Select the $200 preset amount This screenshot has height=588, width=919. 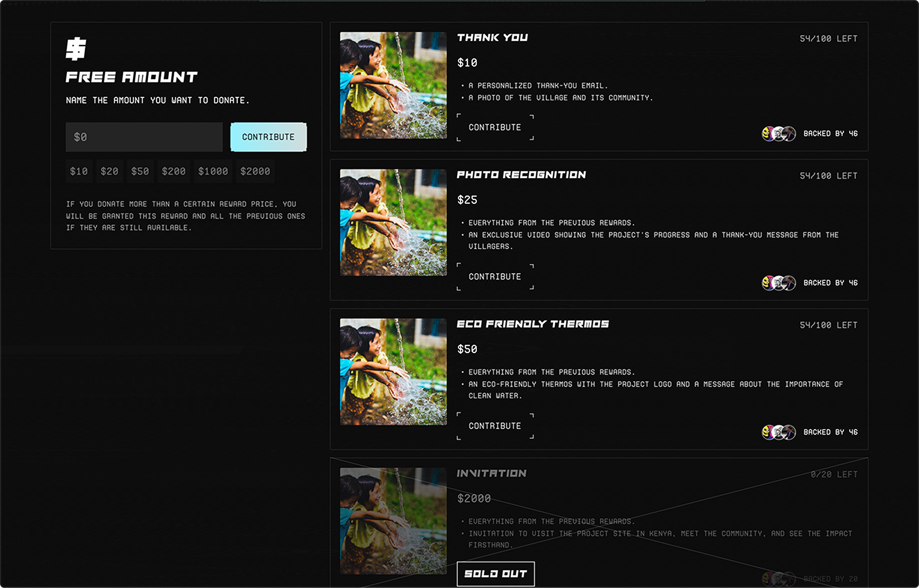tap(174, 171)
